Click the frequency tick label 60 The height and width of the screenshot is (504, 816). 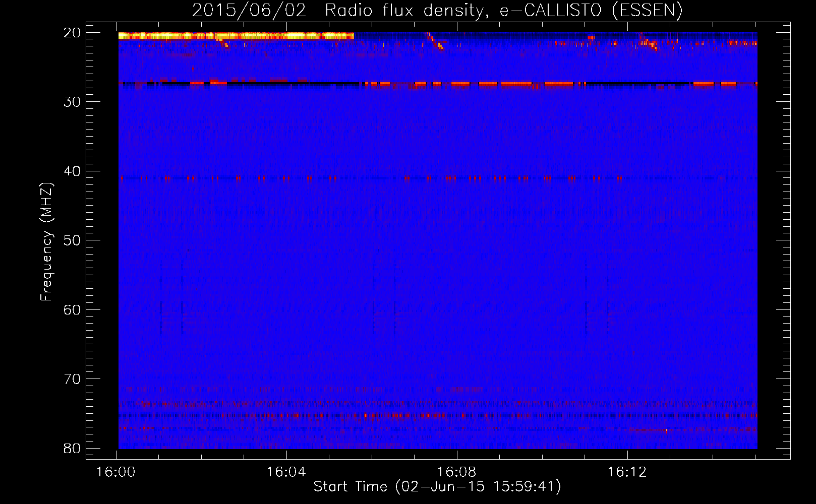(x=73, y=310)
